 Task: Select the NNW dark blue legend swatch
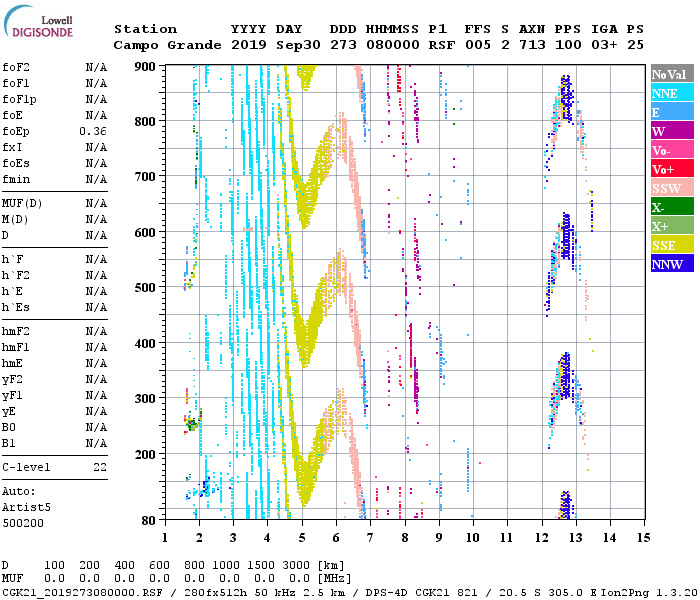(672, 263)
